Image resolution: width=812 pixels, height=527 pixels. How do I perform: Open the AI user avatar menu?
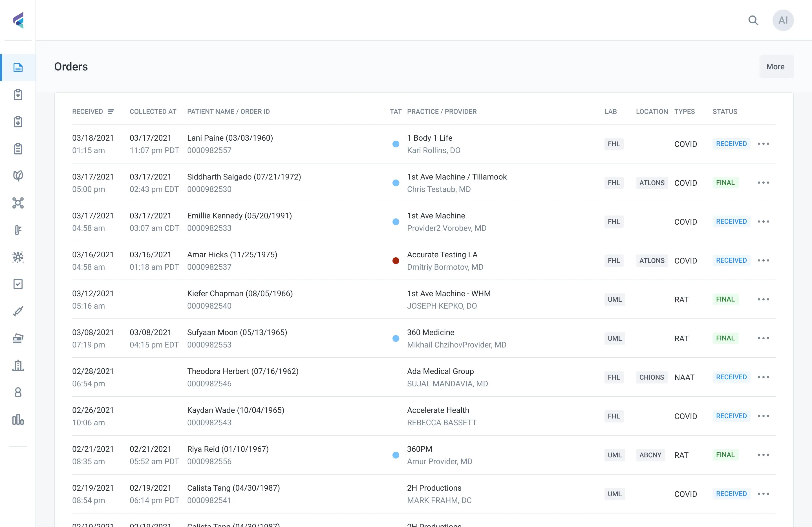[783, 21]
